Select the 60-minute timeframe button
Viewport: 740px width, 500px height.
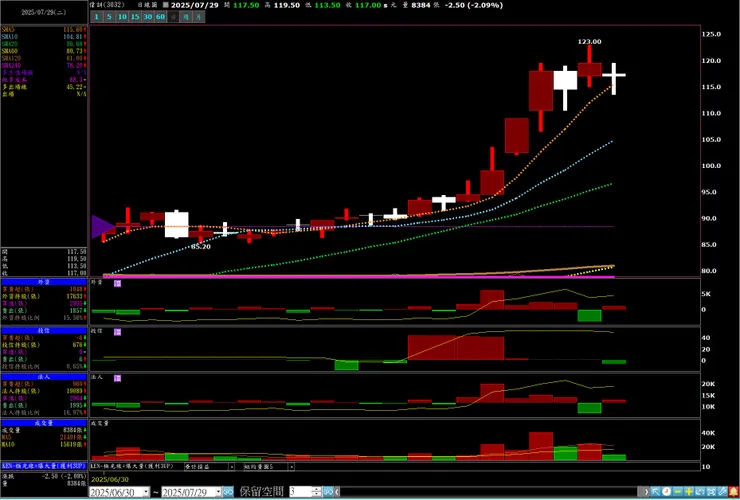(x=160, y=17)
